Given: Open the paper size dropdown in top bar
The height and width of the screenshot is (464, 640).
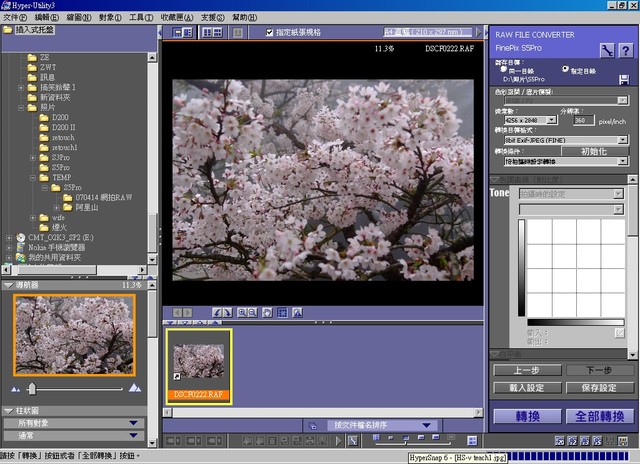Looking at the screenshot, I should (x=428, y=32).
